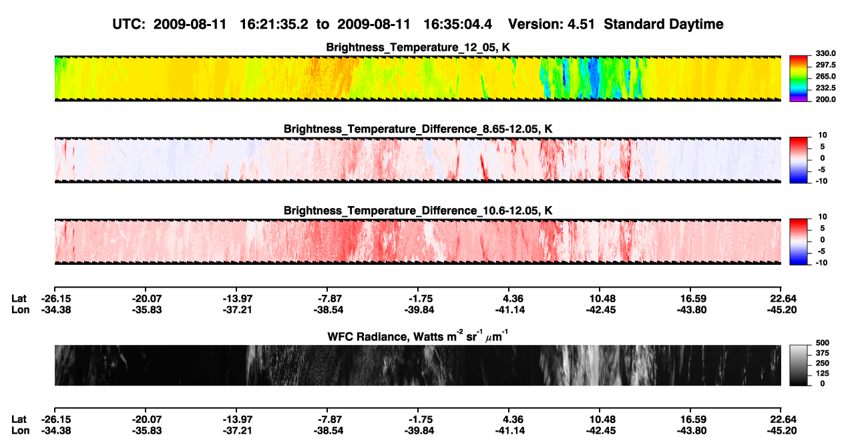Click the "297.5" colorbar tick label
Image resolution: width=868 pixels, height=445 pixels.
point(825,65)
